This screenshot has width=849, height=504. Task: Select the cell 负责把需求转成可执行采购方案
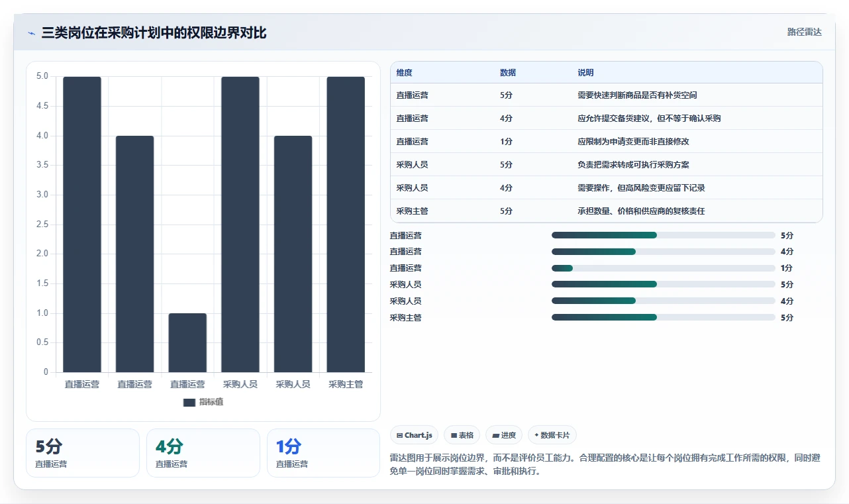(634, 164)
